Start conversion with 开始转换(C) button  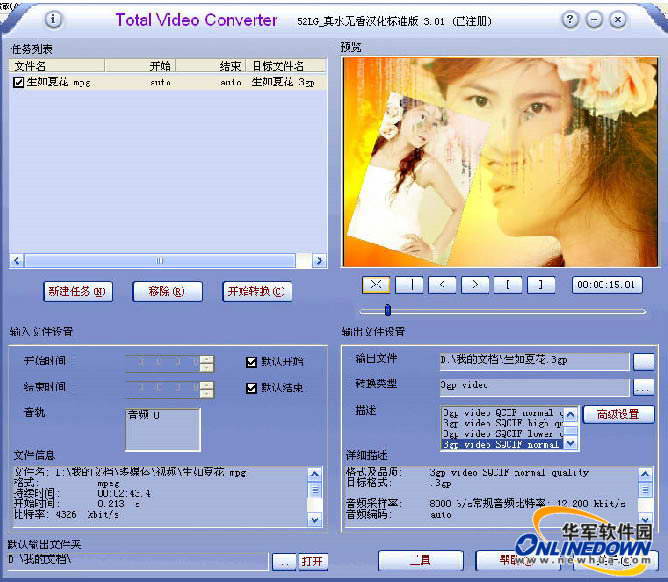click(257, 291)
